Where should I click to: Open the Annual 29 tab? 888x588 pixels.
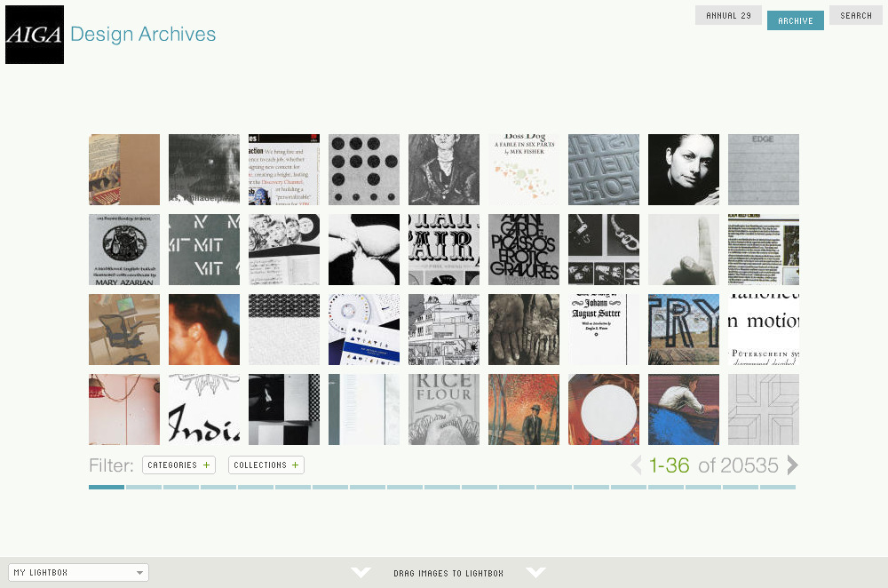click(x=728, y=15)
